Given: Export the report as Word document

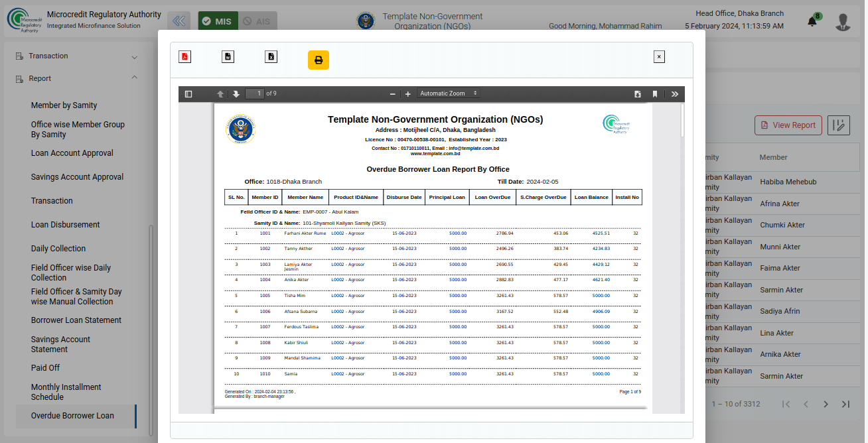Looking at the screenshot, I should 228,57.
